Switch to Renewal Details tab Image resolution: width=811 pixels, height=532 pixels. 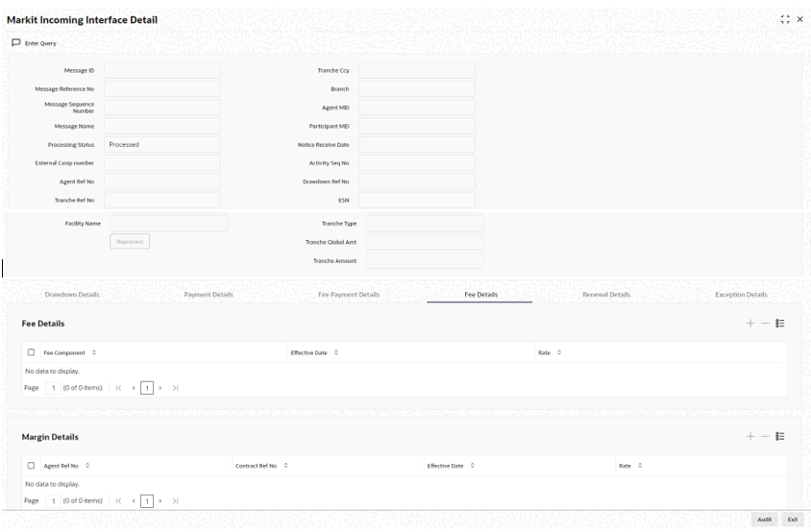pos(606,295)
